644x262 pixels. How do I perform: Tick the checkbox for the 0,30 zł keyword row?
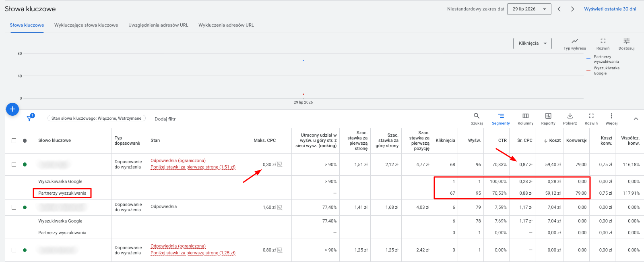[x=14, y=164]
